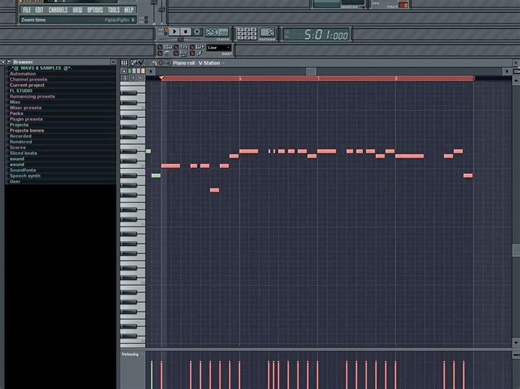Click the horizontal scrollbar thumb in piano roll

[x=311, y=71]
